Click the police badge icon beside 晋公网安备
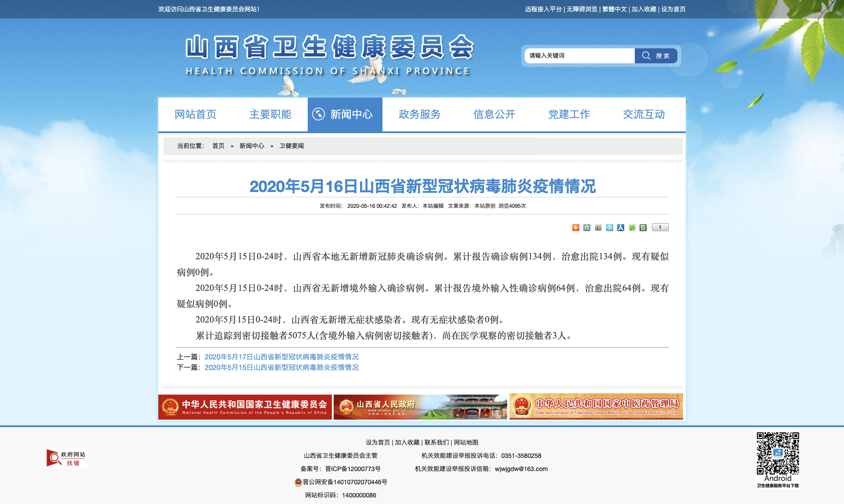 coord(298,482)
